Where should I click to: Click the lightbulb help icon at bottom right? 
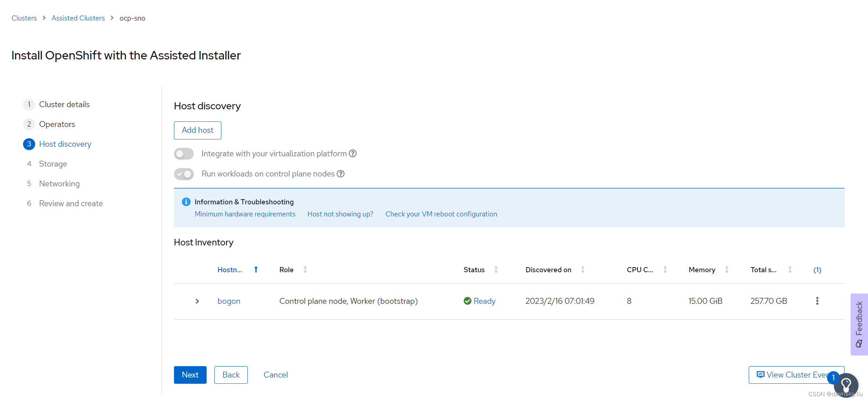coord(846,385)
